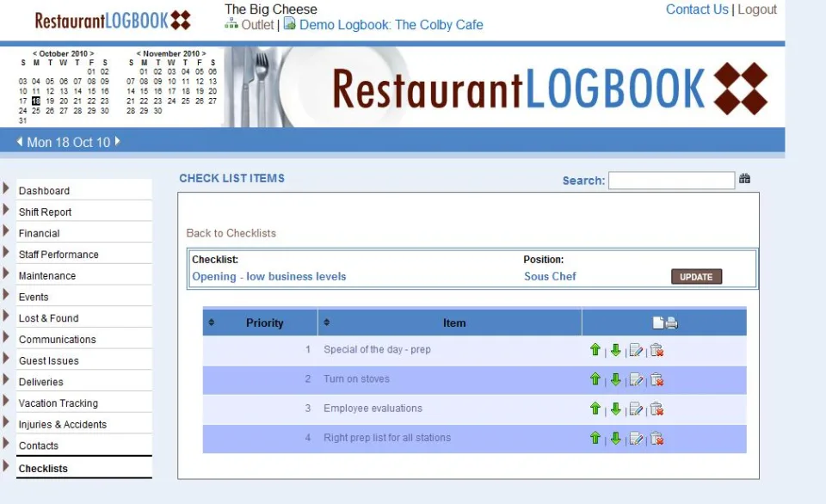Open Shift Report section

pos(46,212)
